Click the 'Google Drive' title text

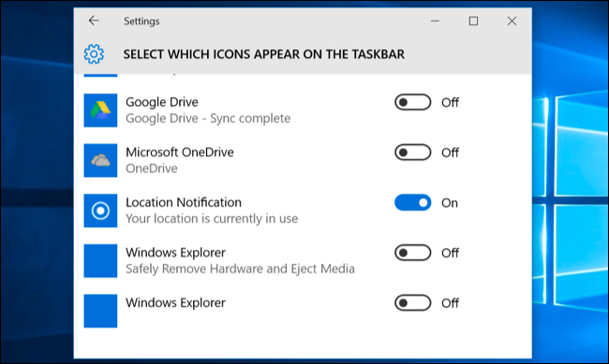161,102
